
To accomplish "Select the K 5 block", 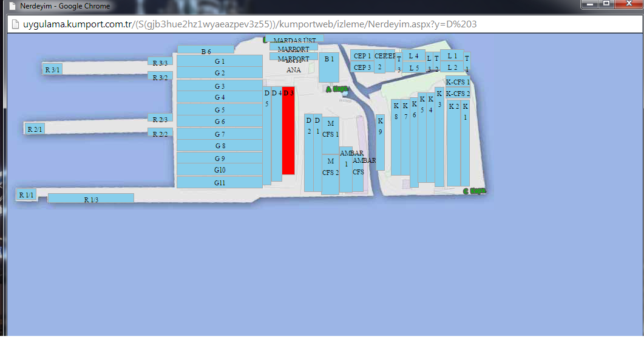I will [x=422, y=138].
